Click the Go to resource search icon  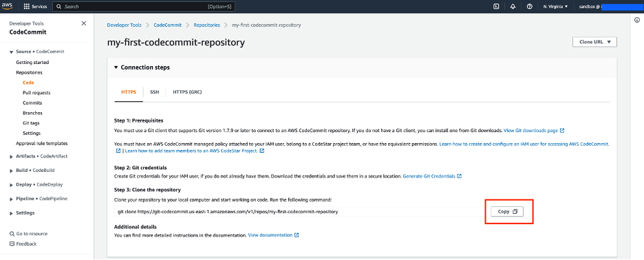point(12,234)
